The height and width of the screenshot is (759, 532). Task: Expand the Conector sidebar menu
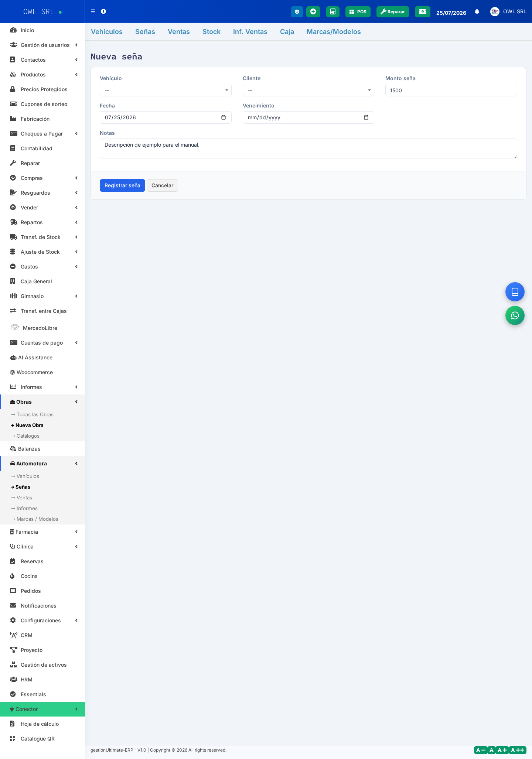click(42, 709)
